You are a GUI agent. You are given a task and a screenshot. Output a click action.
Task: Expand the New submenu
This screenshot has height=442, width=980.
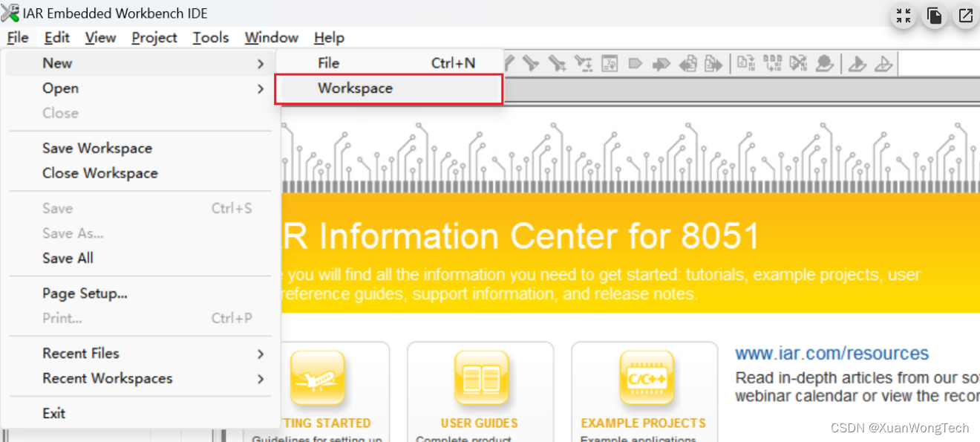tap(141, 63)
